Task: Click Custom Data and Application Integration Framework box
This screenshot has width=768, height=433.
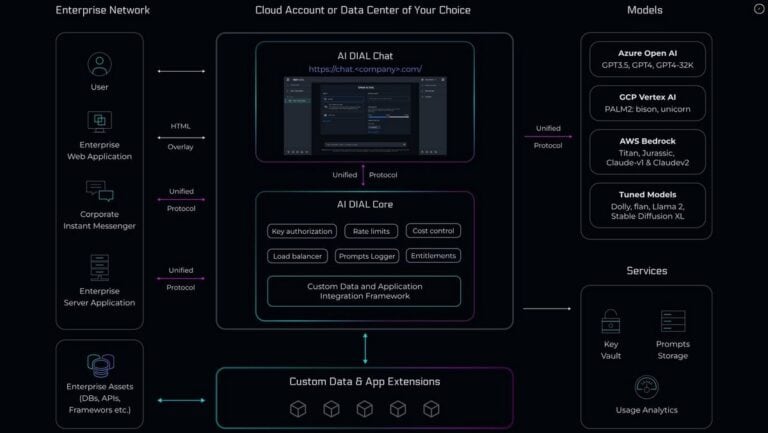Action: click(364, 291)
